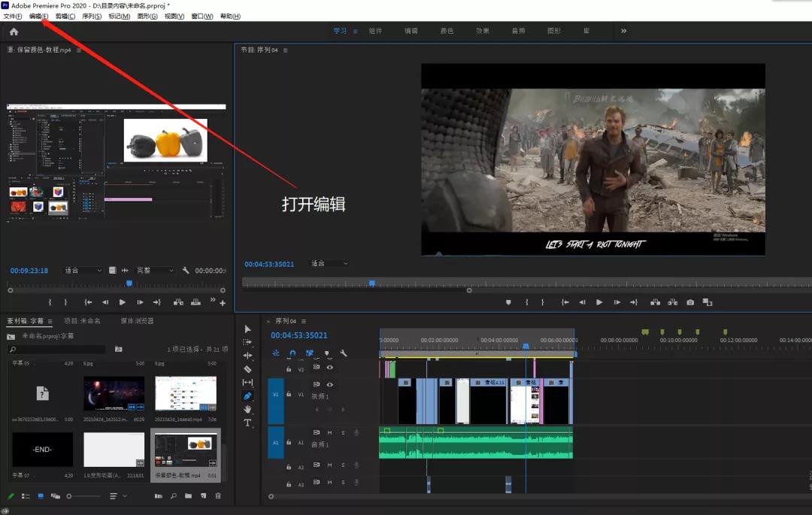Play the program monitor sequence
The height and width of the screenshot is (515, 812).
pos(599,302)
